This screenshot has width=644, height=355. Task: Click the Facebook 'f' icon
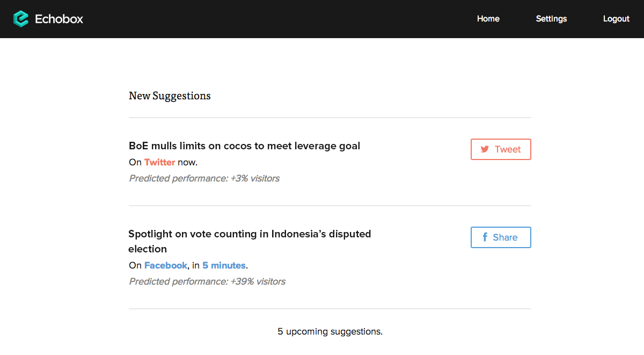(485, 237)
